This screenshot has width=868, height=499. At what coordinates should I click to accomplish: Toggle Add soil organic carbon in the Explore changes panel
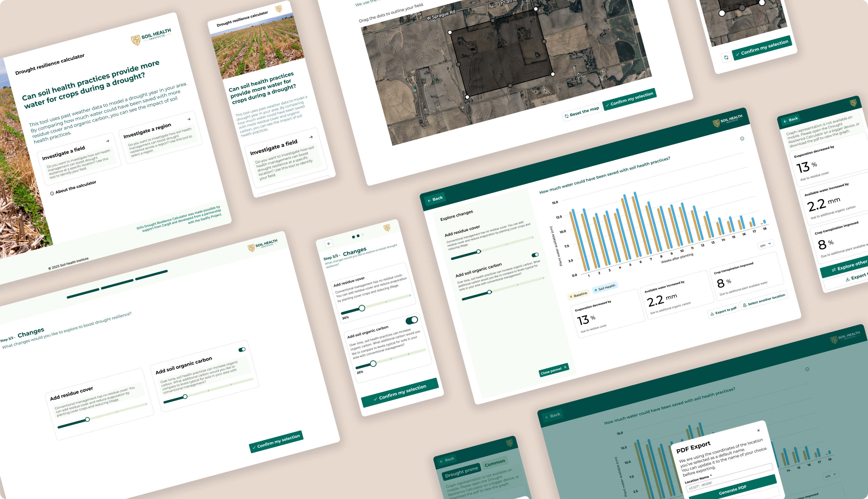(x=535, y=255)
